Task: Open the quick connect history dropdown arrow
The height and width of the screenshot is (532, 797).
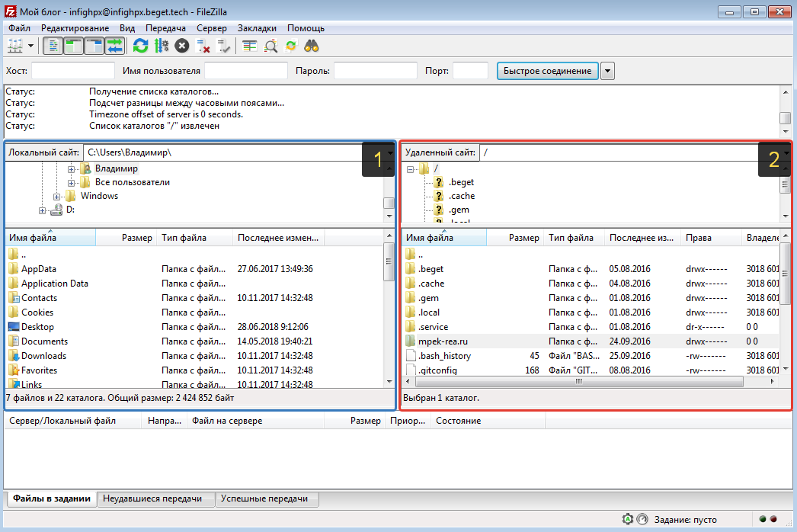Action: click(607, 71)
